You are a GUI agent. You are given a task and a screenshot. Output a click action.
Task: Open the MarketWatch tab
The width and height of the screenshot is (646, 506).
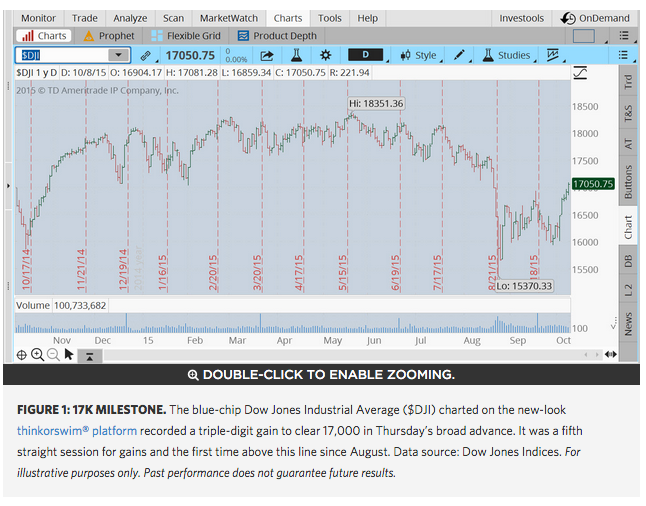229,18
